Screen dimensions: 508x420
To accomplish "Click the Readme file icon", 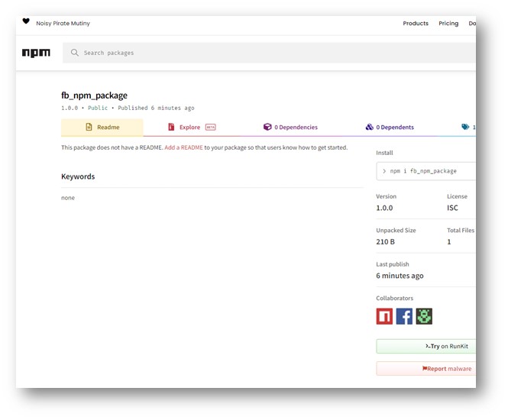I will (89, 127).
